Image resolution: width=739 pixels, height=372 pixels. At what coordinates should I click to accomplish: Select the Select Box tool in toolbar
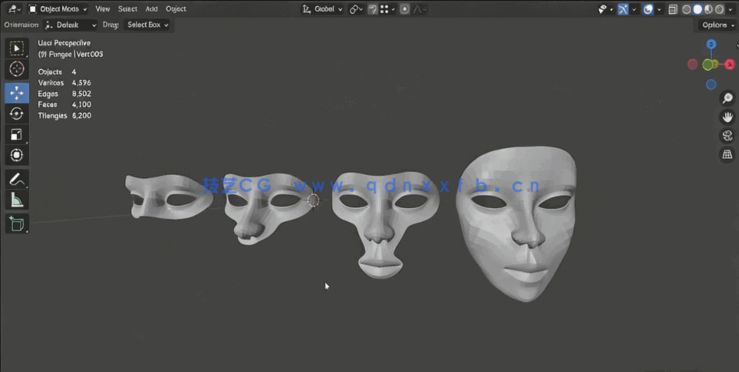click(x=17, y=48)
